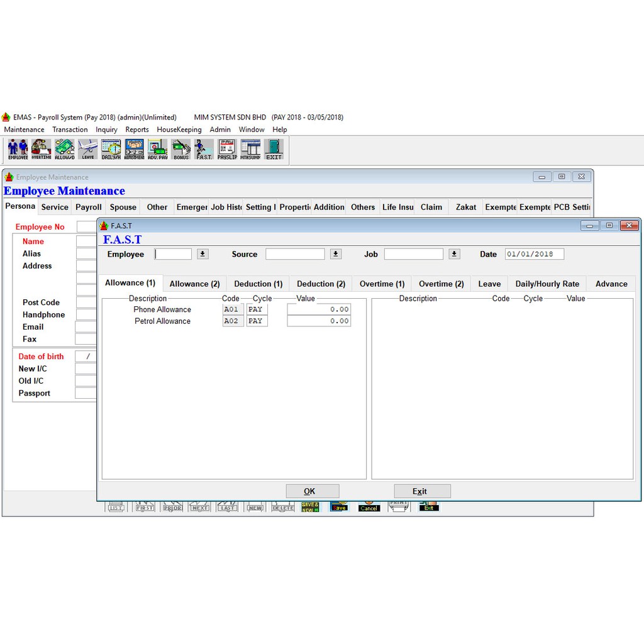This screenshot has height=644, width=644.
Task: Select the Daily/Hourly clock toolbar icon
Action: (x=111, y=149)
